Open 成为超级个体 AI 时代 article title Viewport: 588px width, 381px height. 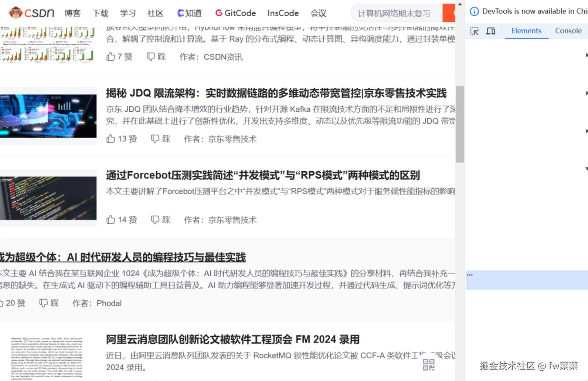(x=123, y=257)
